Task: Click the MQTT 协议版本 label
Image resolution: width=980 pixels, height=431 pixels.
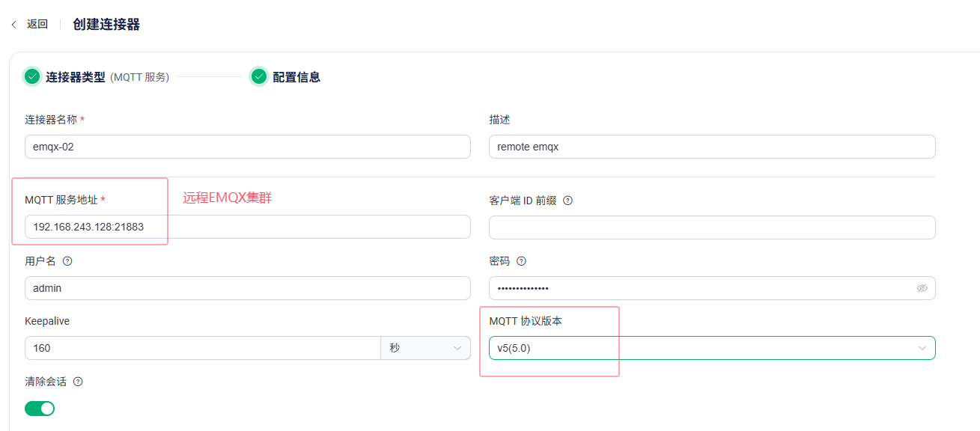Action: [x=526, y=321]
